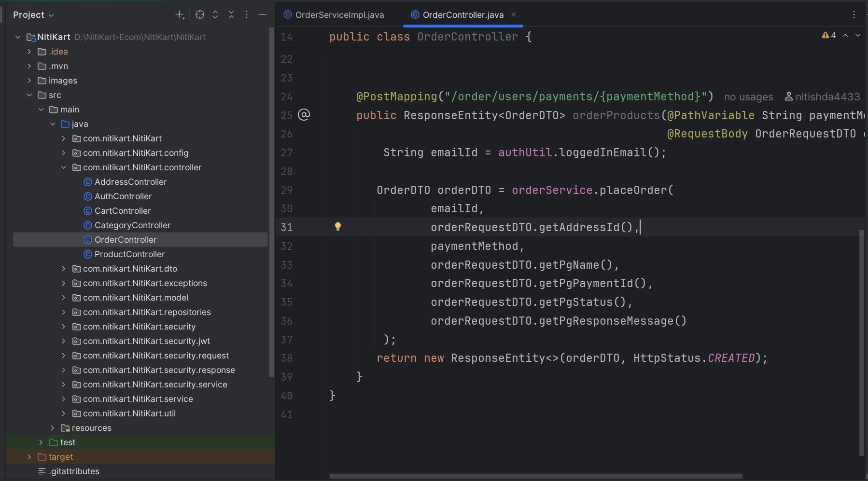The width and height of the screenshot is (868, 481).
Task: Click the gutter @ icon on line 25
Action: pyautogui.click(x=304, y=115)
